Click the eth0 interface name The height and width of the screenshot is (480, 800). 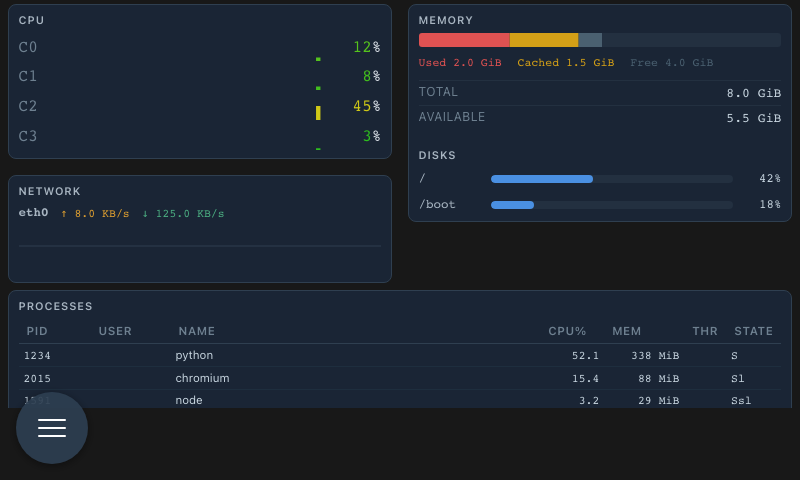tap(33, 213)
